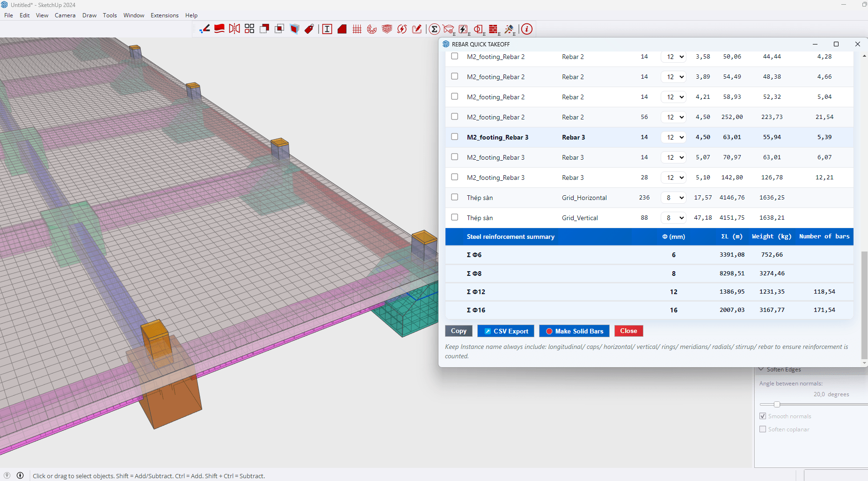Select the mirror tool icon
The image size is (868, 481).
[234, 29]
